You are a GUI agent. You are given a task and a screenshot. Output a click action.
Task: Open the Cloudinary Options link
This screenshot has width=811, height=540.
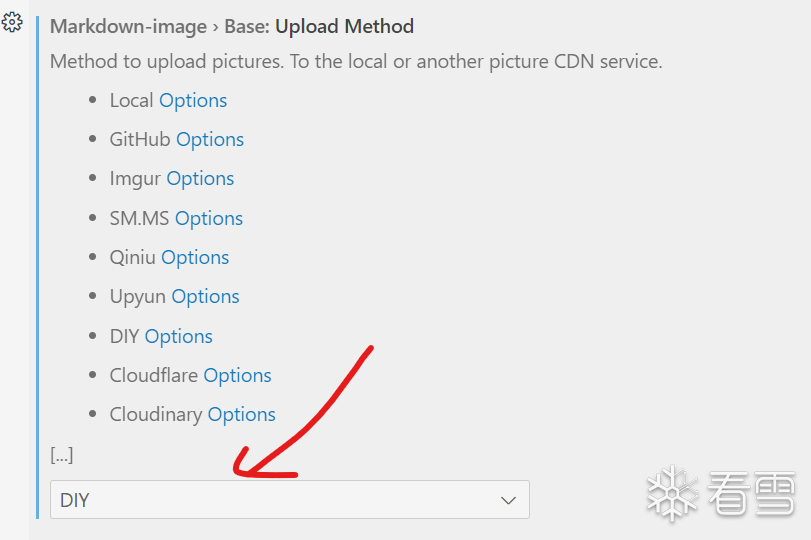click(241, 414)
